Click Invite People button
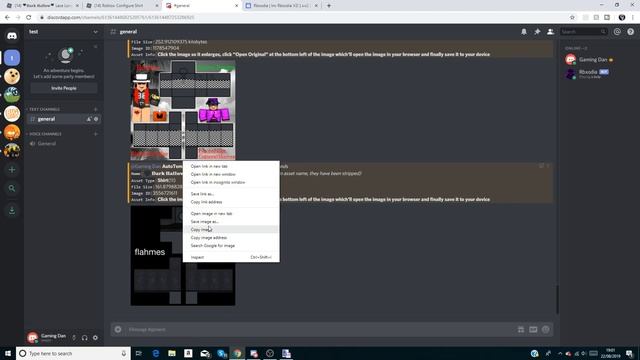Screen dimensions: 640x360 tap(64, 88)
